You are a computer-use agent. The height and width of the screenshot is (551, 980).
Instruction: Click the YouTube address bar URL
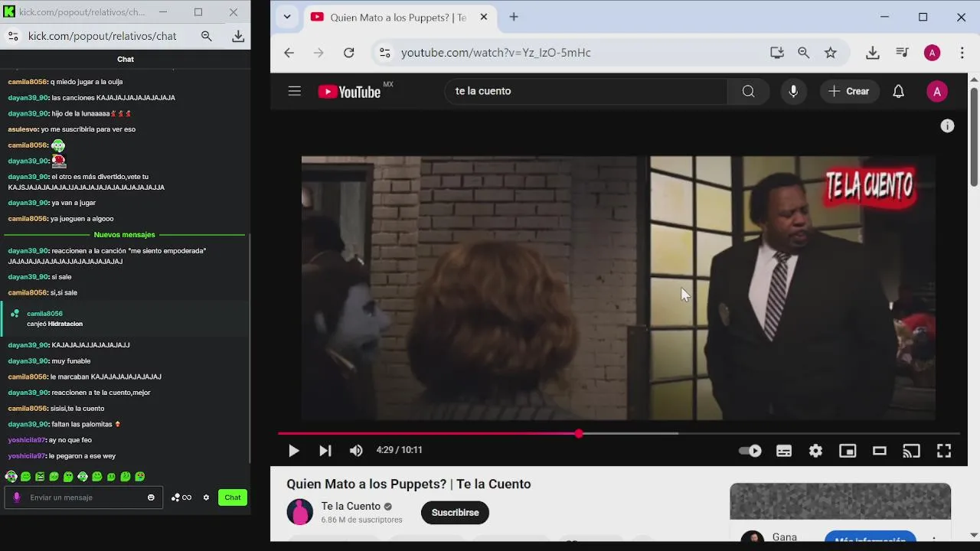(496, 53)
